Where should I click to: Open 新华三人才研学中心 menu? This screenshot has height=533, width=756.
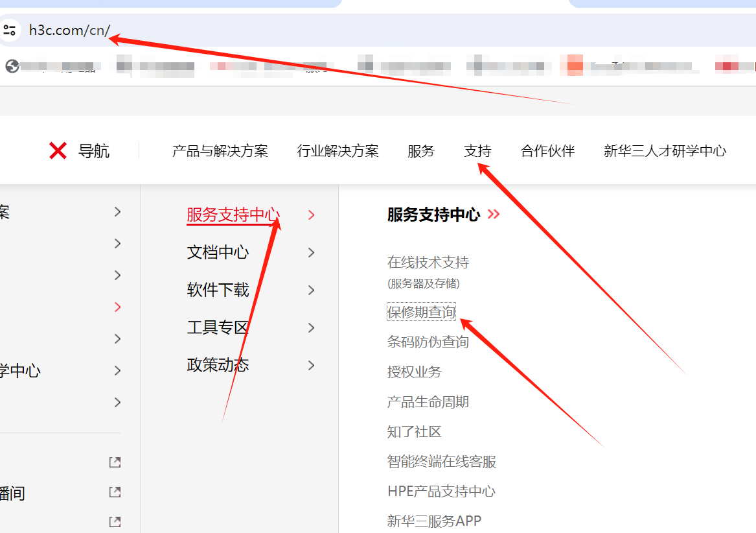pyautogui.click(x=665, y=151)
